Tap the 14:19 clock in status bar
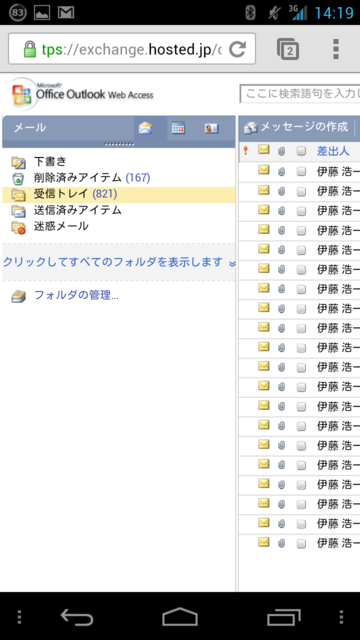360x640 pixels. click(x=334, y=13)
